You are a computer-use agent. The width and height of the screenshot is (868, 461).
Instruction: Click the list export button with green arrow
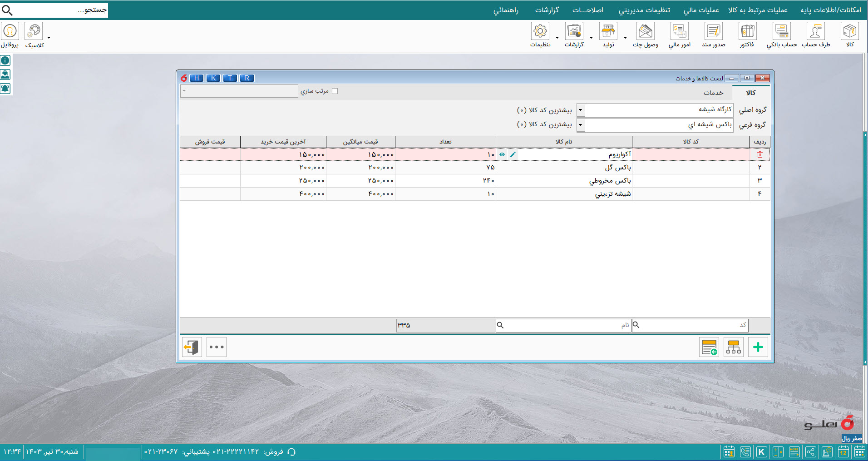click(709, 347)
